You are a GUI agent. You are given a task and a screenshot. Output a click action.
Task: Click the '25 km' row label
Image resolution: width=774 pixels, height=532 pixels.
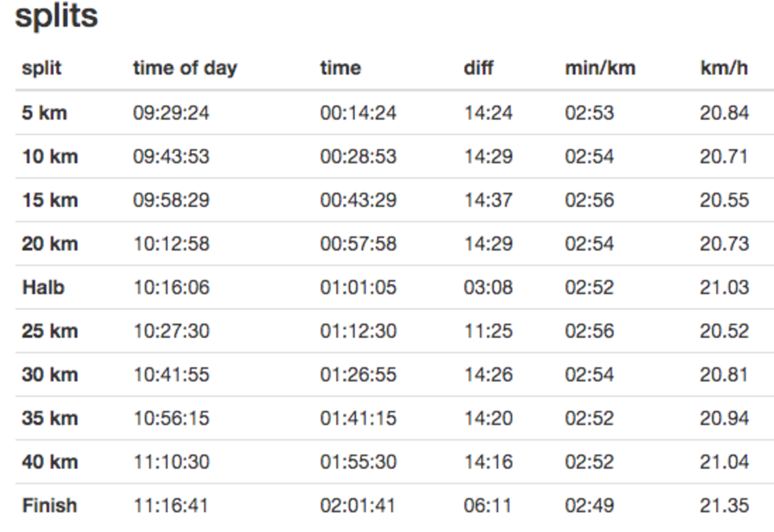click(50, 331)
